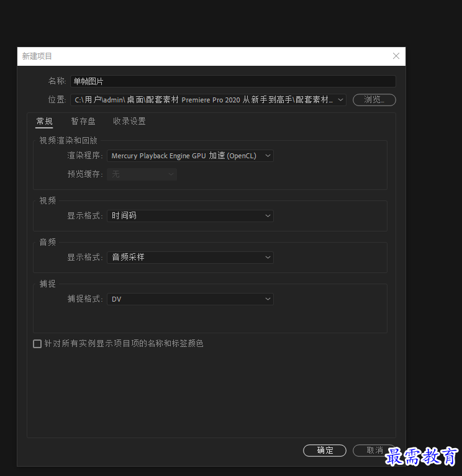Screen dimensions: 462x476
Task: Open the video 显示格式 时间码 dropdown
Action: (190, 216)
